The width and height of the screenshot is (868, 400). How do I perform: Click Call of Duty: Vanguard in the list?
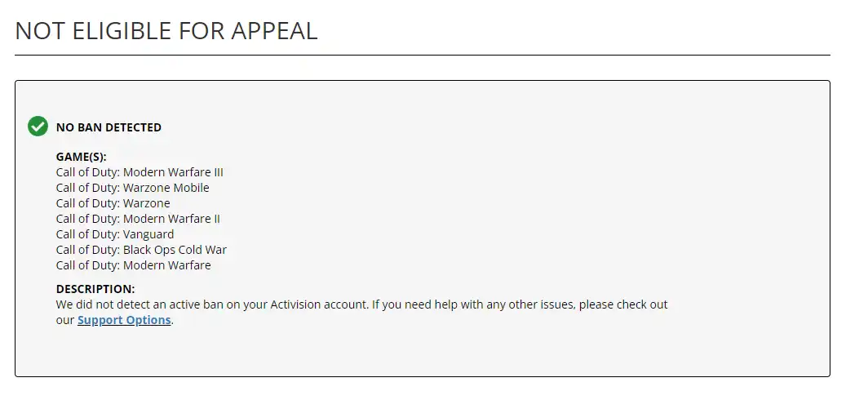(114, 234)
